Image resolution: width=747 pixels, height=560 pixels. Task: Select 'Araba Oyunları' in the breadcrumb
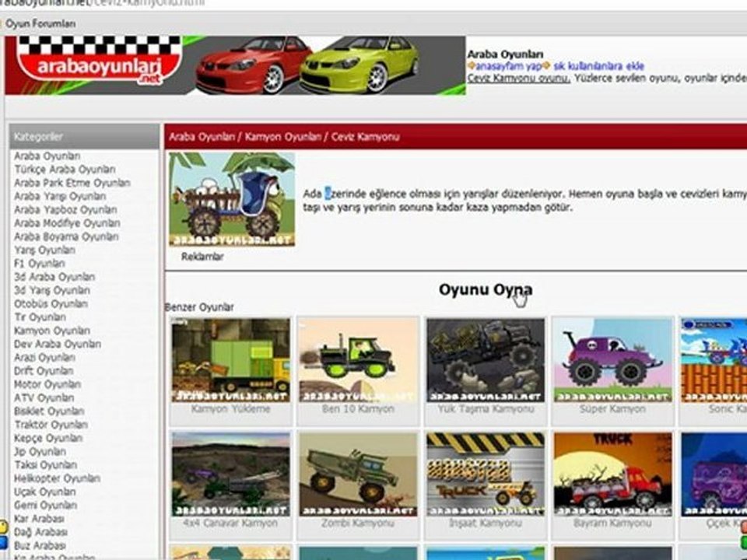point(202,137)
